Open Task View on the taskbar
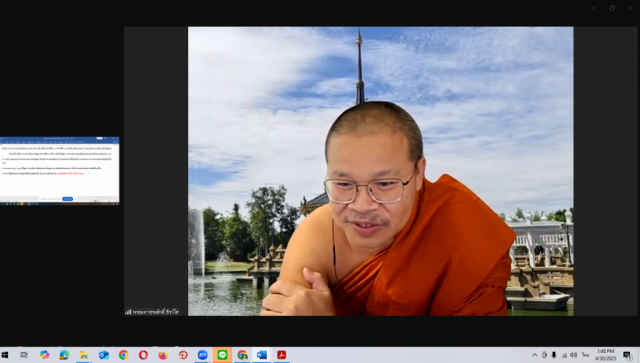This screenshot has height=363, width=640. coord(24,355)
